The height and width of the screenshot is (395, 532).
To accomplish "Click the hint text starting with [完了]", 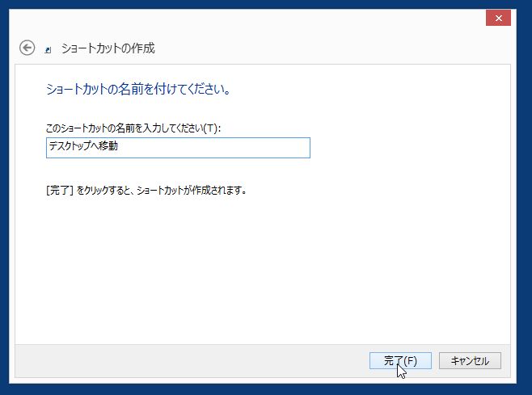I will click(x=146, y=190).
